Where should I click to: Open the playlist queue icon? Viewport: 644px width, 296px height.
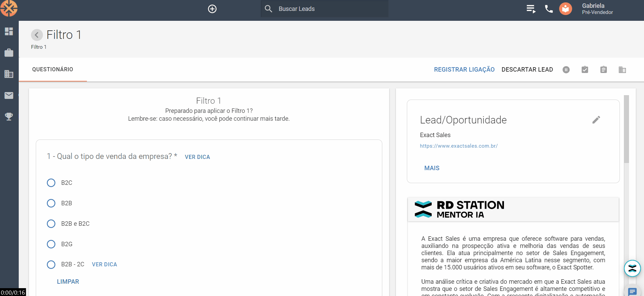click(x=531, y=9)
